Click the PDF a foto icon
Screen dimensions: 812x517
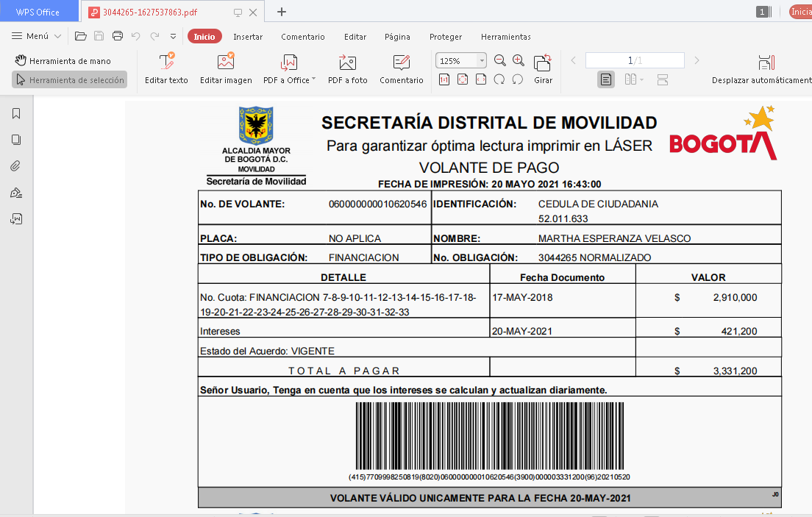pyautogui.click(x=347, y=62)
